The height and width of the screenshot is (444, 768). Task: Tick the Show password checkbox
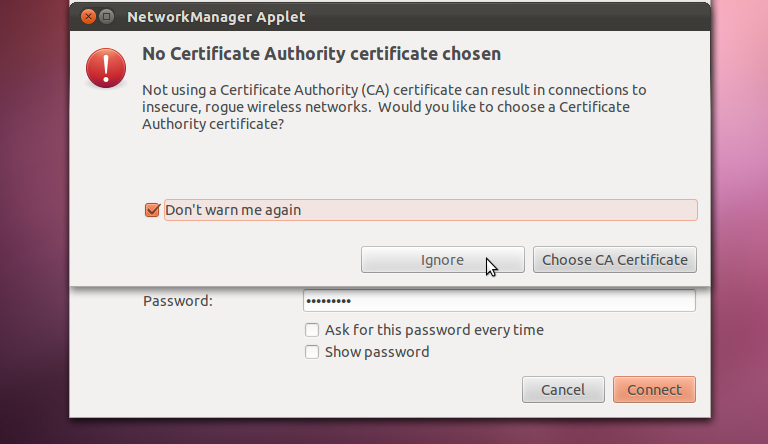pyautogui.click(x=312, y=352)
